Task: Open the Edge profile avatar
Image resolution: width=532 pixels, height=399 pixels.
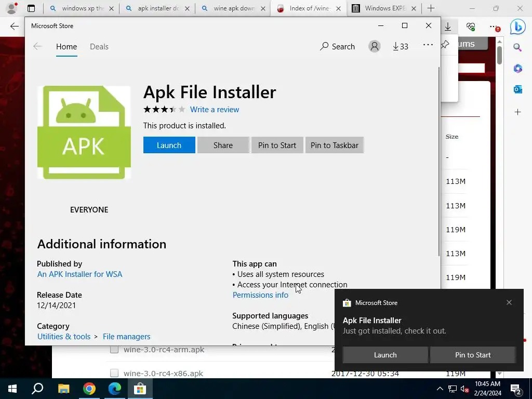Action: 11,8
